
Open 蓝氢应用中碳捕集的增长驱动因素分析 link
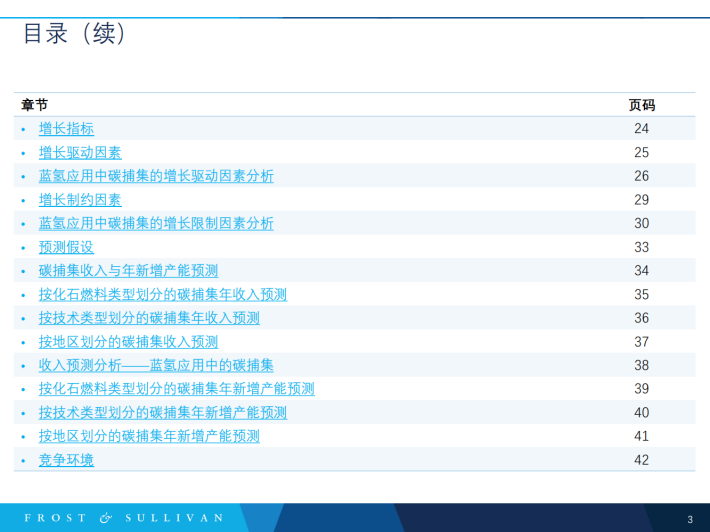(x=156, y=176)
